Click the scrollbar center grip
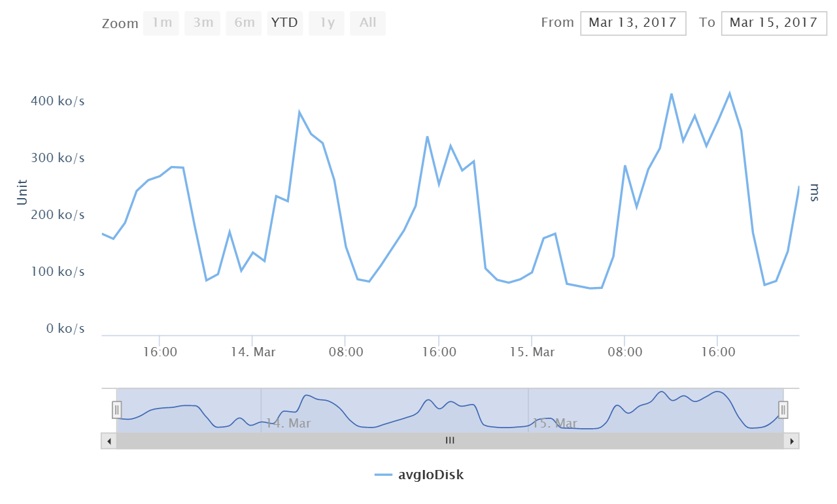 click(450, 441)
